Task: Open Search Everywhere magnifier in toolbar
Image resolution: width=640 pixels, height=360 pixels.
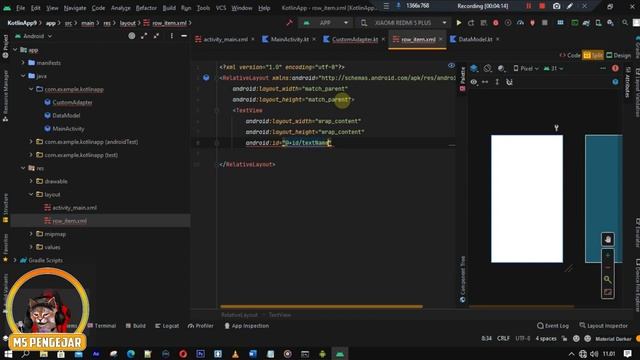Action: [x=625, y=23]
